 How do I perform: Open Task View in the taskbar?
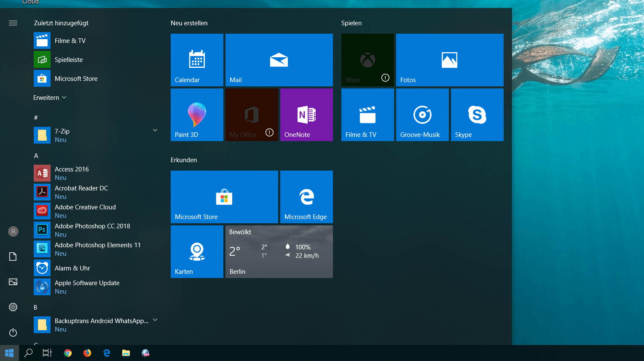point(47,353)
